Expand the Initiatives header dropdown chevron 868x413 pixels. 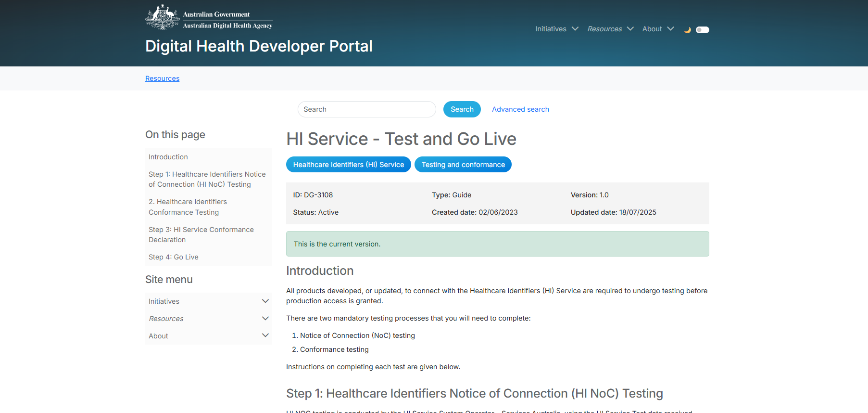[x=575, y=29]
